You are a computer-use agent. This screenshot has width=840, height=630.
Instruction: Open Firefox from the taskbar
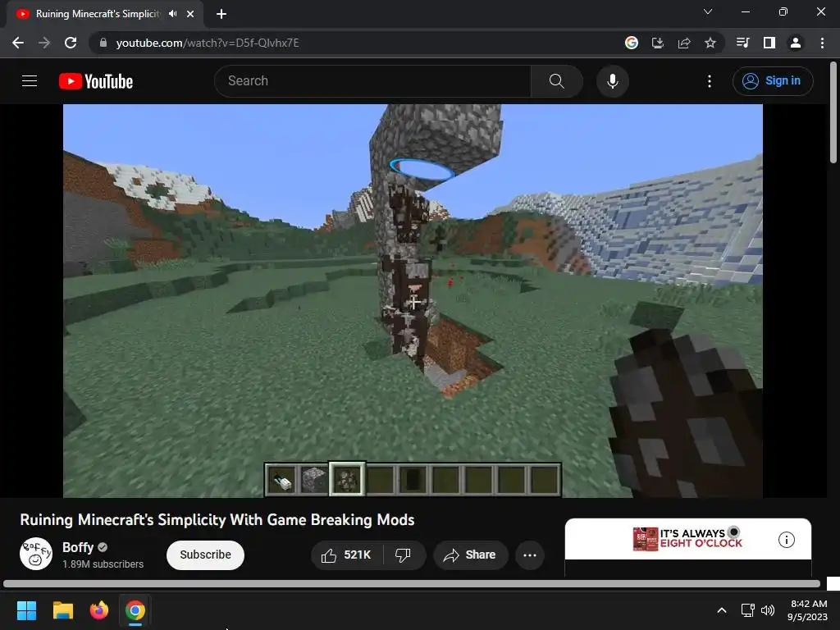click(x=99, y=610)
